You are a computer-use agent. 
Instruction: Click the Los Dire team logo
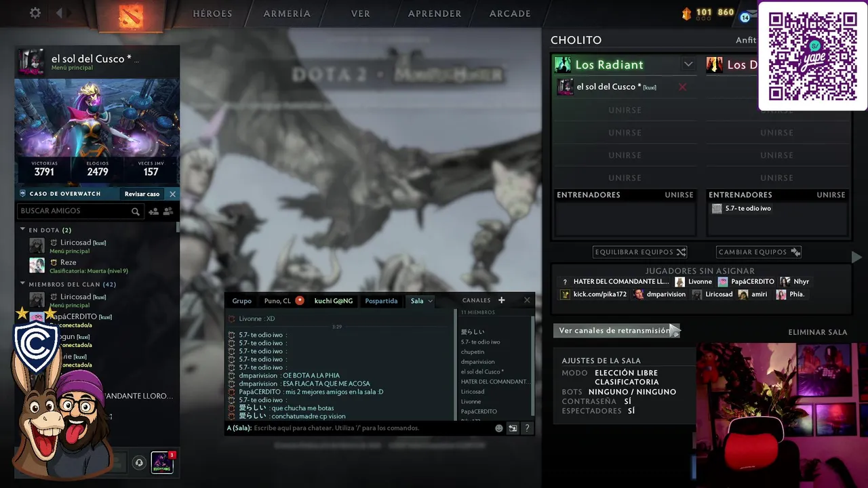click(715, 64)
